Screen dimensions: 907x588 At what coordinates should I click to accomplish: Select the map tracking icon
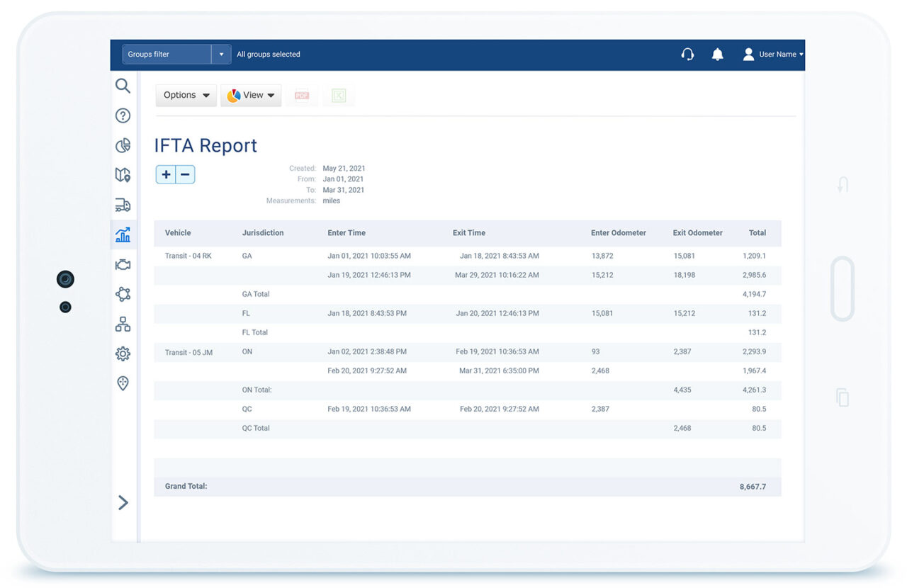(123, 174)
